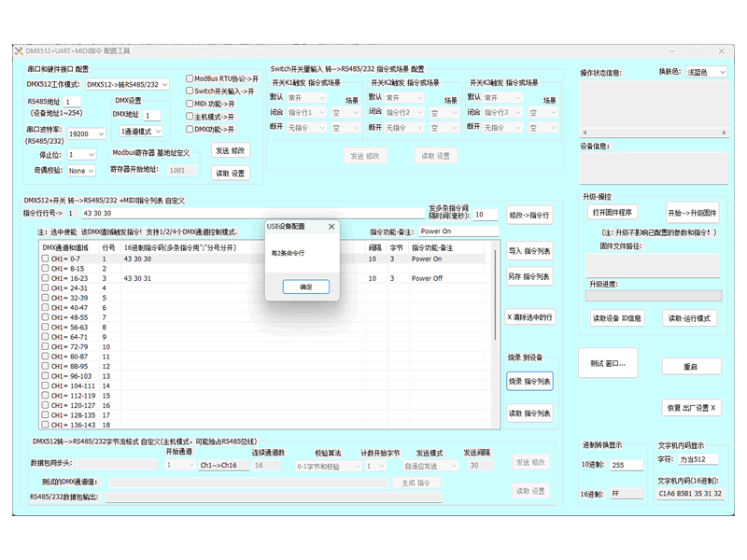Open the DMX512工作模式 dropdown
The image size is (747, 560).
point(128,84)
